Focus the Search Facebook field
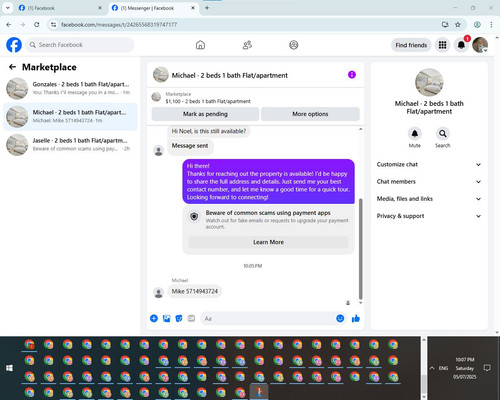The width and height of the screenshot is (500, 400). coord(80,45)
